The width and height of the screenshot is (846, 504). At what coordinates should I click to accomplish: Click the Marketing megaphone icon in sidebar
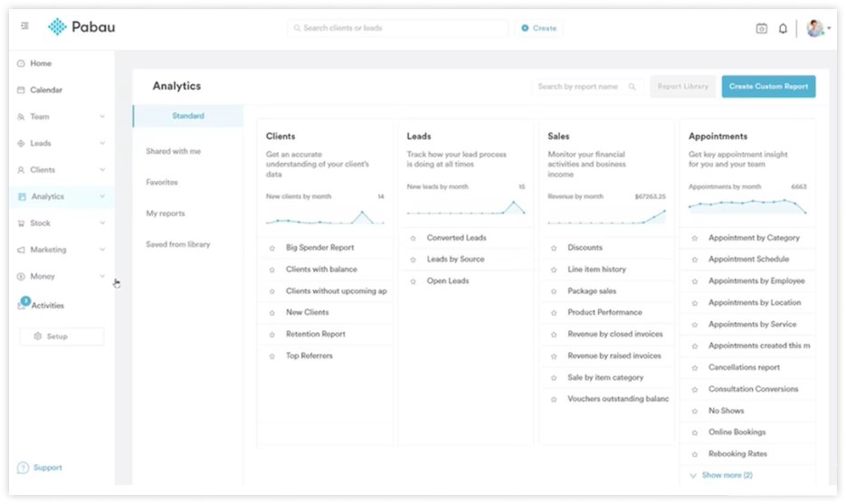tap(21, 250)
